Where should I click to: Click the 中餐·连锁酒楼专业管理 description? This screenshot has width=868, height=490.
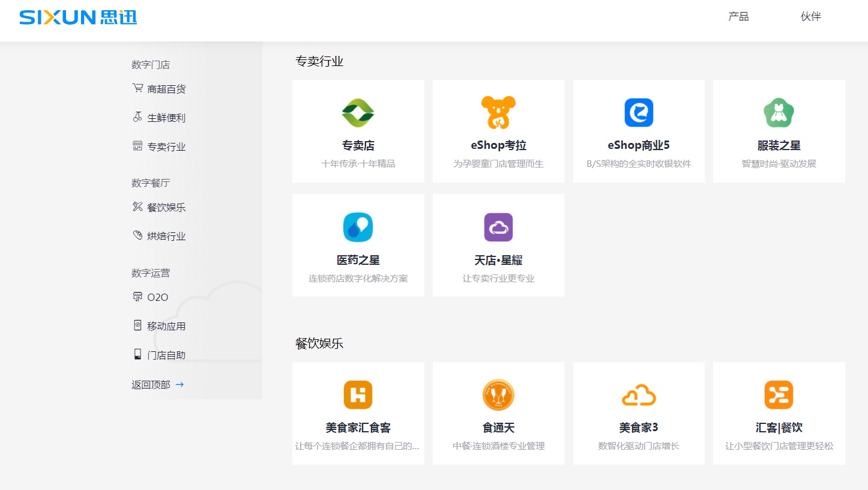[498, 446]
